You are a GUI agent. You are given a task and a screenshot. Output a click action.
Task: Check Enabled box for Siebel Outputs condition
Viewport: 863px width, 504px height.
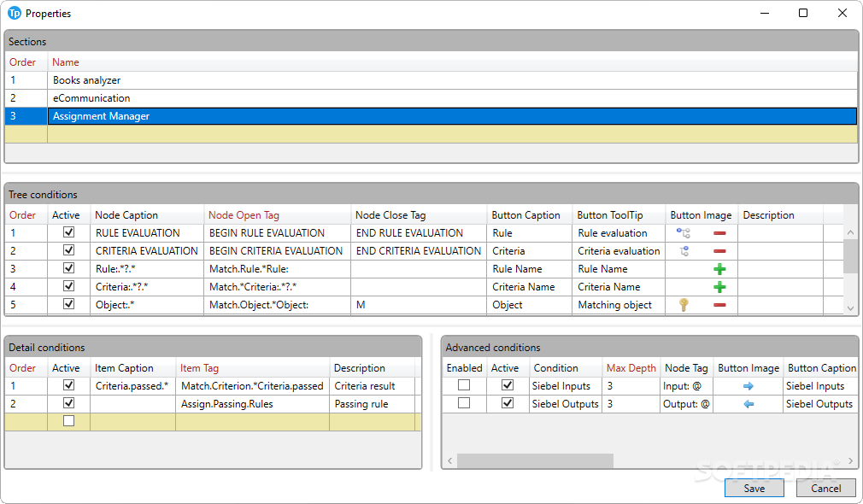coord(464,403)
